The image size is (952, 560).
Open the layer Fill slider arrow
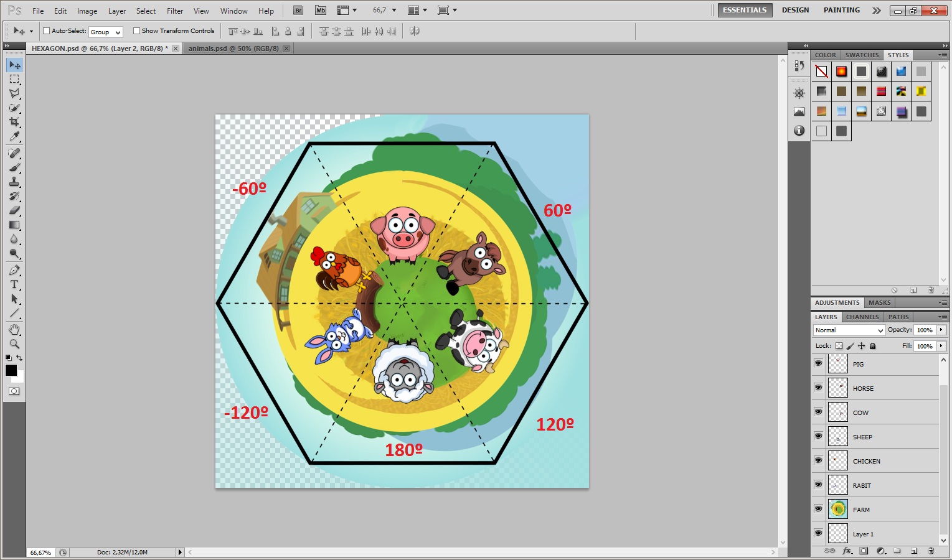tap(941, 346)
